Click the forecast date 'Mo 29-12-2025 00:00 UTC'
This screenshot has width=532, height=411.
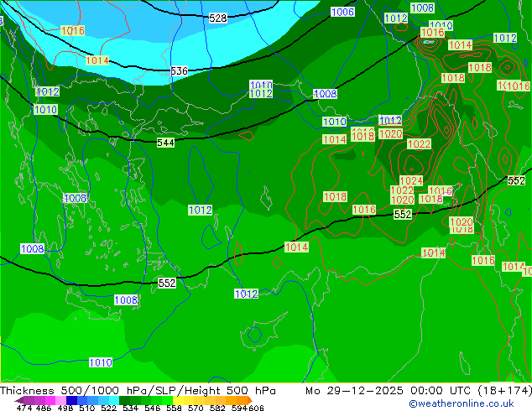(389, 391)
